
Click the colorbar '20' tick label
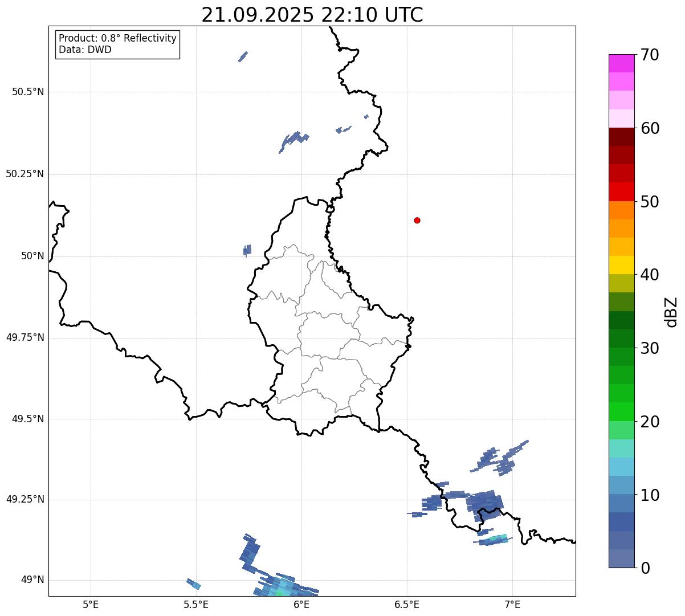point(650,422)
